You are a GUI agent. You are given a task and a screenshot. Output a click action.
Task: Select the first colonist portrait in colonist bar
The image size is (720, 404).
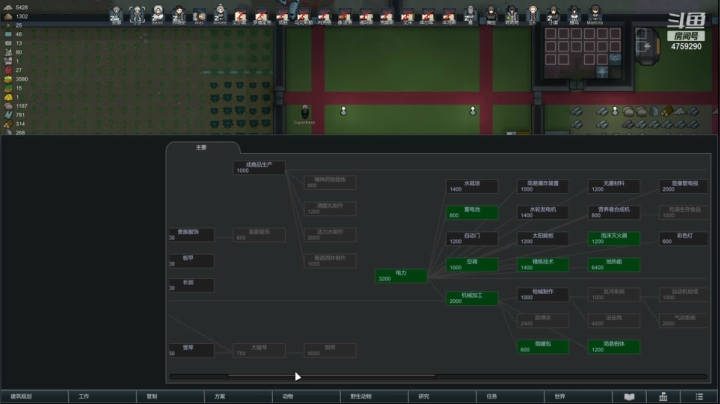tap(116, 15)
